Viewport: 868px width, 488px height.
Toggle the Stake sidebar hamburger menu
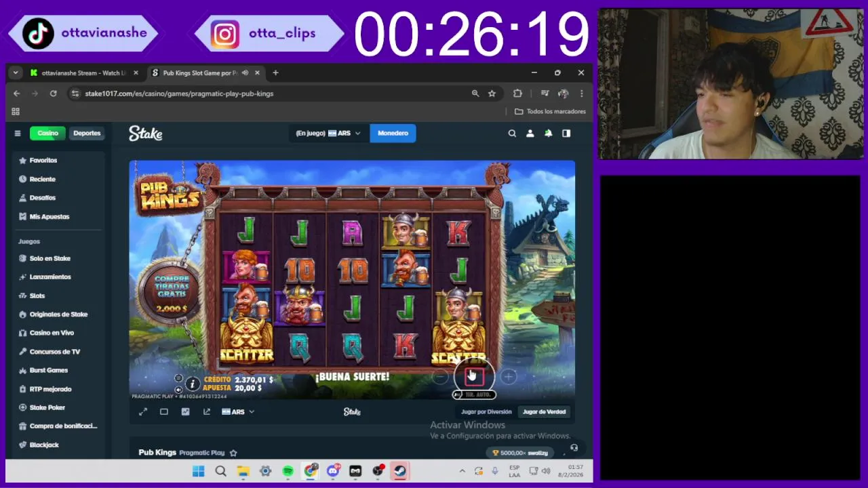pyautogui.click(x=18, y=134)
